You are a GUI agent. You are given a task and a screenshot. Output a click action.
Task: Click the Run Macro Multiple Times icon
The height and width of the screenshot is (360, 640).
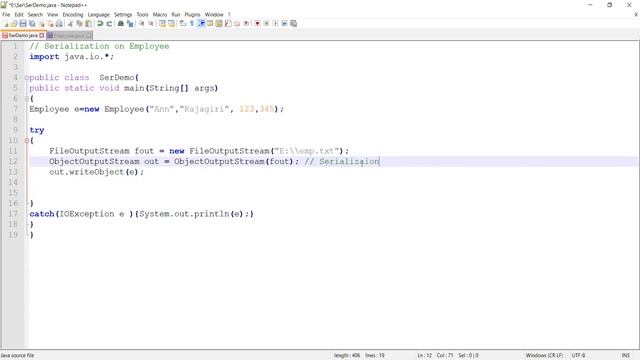[x=284, y=24]
